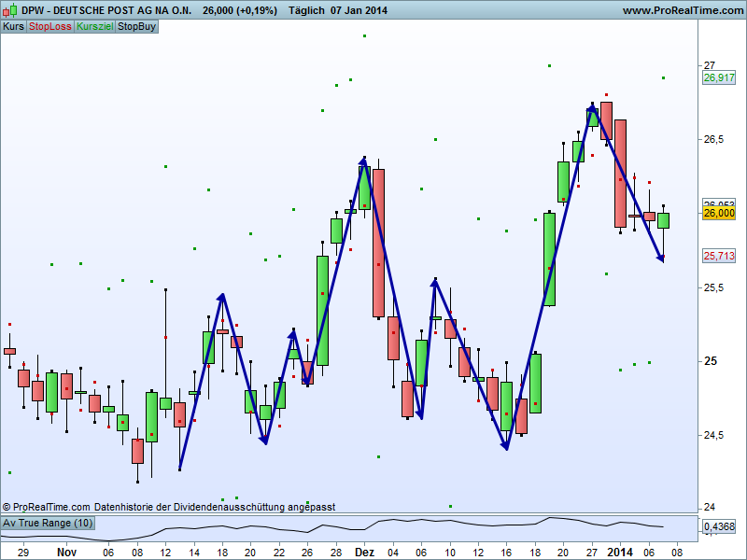Select the StopBuy label button
The width and height of the screenshot is (747, 560).
136,27
